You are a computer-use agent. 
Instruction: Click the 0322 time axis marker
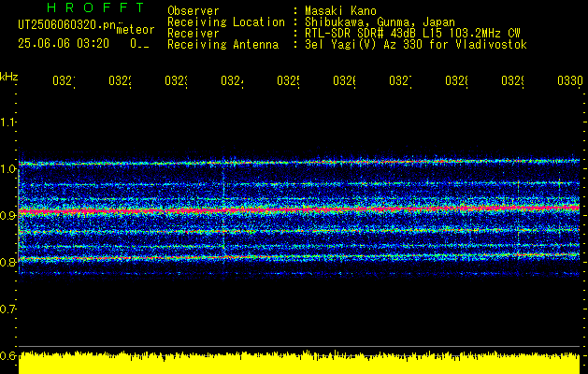(x=120, y=80)
